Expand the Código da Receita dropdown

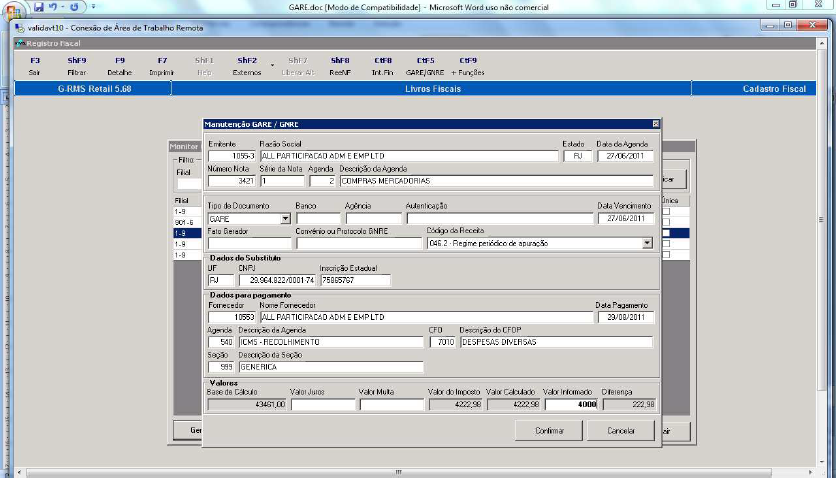(646, 242)
